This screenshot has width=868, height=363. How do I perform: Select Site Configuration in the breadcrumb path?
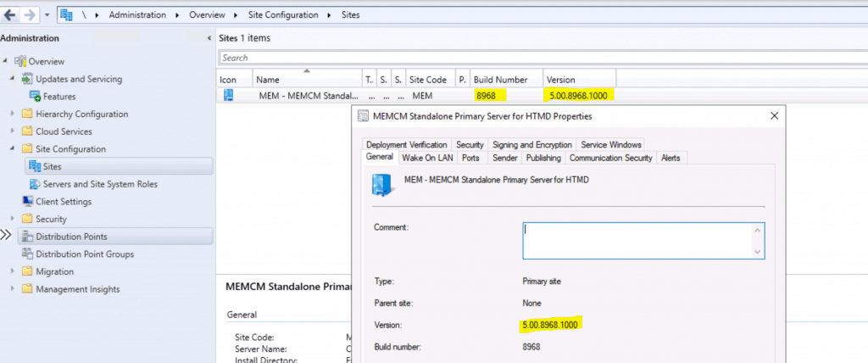(x=283, y=15)
